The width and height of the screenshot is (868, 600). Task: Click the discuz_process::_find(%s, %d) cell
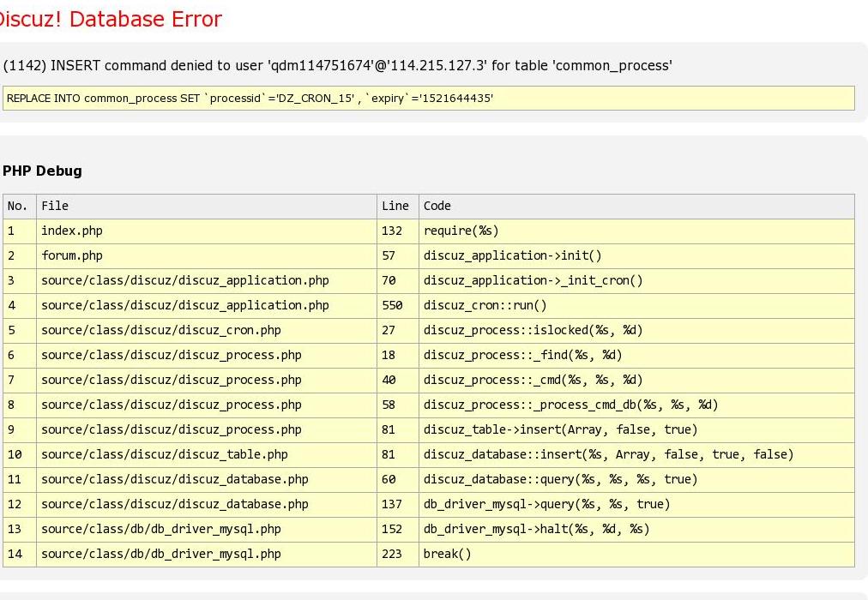[x=636, y=356]
